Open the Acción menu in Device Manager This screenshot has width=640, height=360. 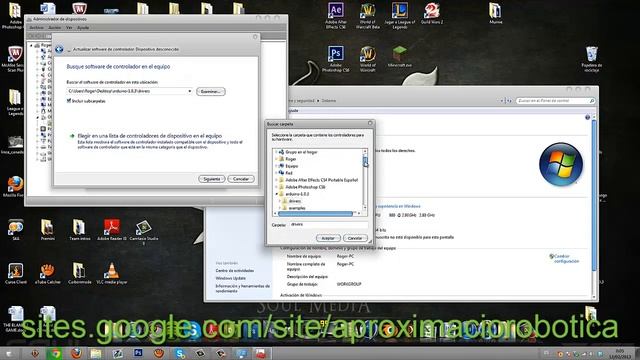tap(55, 28)
